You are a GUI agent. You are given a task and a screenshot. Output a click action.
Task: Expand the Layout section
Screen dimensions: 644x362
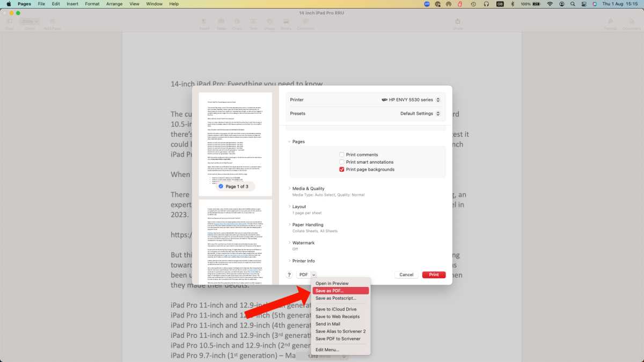click(289, 206)
